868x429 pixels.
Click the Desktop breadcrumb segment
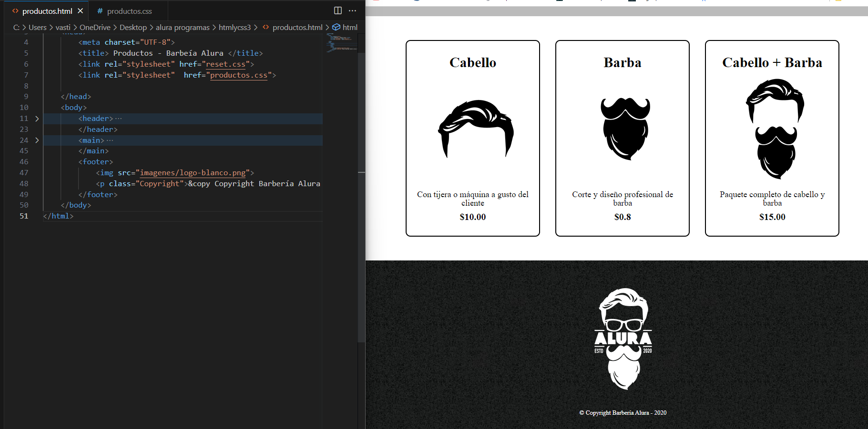[133, 28]
